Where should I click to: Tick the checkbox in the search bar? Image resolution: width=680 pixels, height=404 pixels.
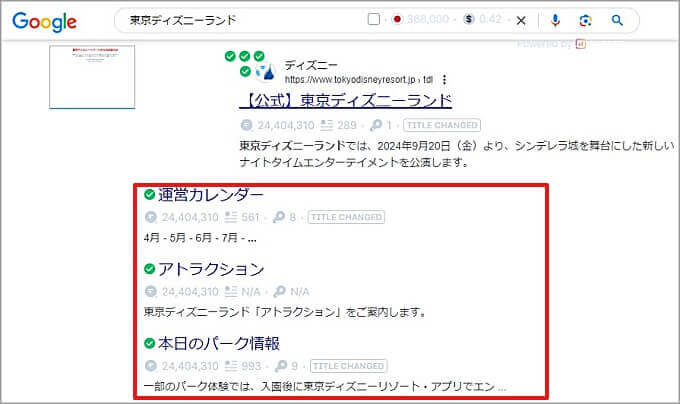point(373,19)
